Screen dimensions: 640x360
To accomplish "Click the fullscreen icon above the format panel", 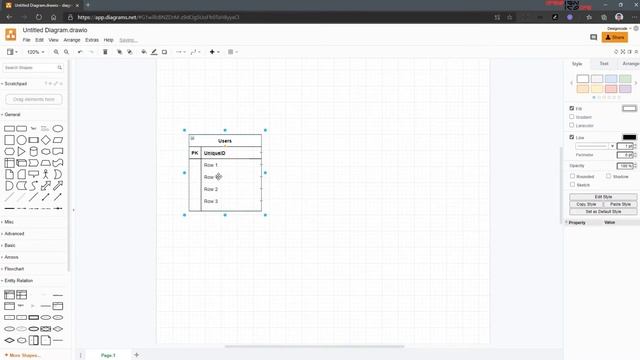I will click(x=623, y=52).
